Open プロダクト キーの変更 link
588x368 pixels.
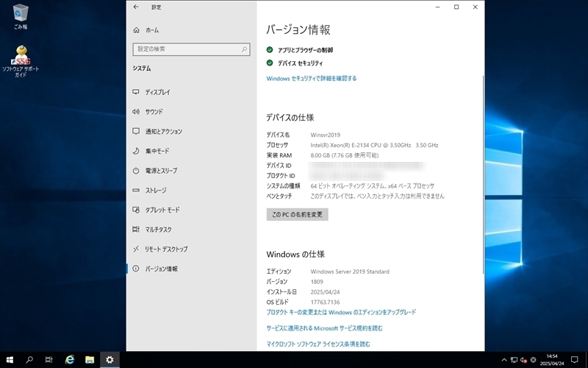341,312
